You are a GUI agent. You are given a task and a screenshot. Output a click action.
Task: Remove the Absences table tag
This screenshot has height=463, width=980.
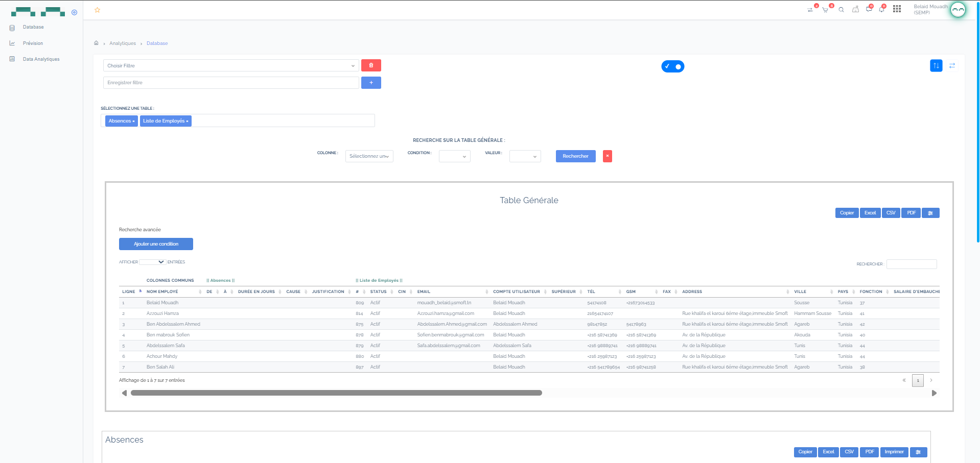pos(134,121)
